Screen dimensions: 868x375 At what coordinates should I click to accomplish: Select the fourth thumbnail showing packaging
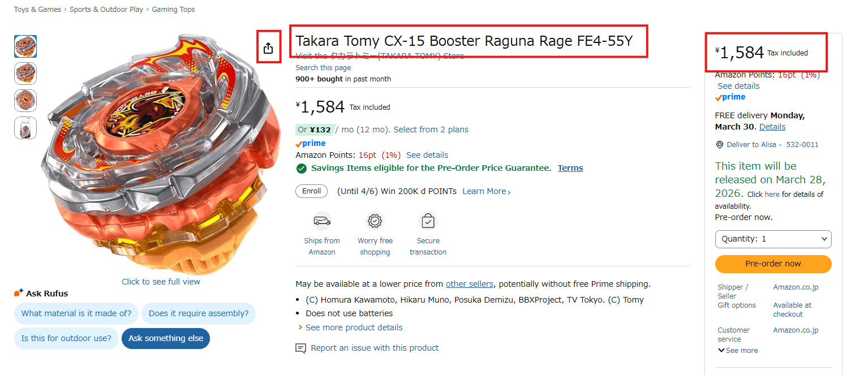(x=25, y=128)
